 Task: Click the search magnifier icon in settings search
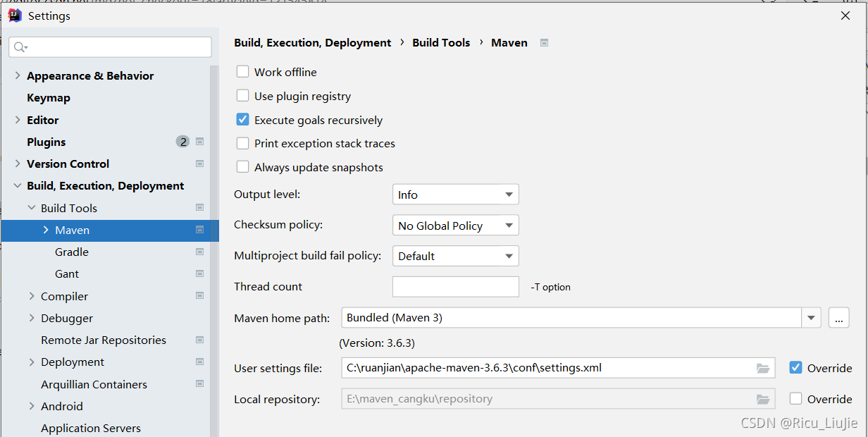click(20, 47)
